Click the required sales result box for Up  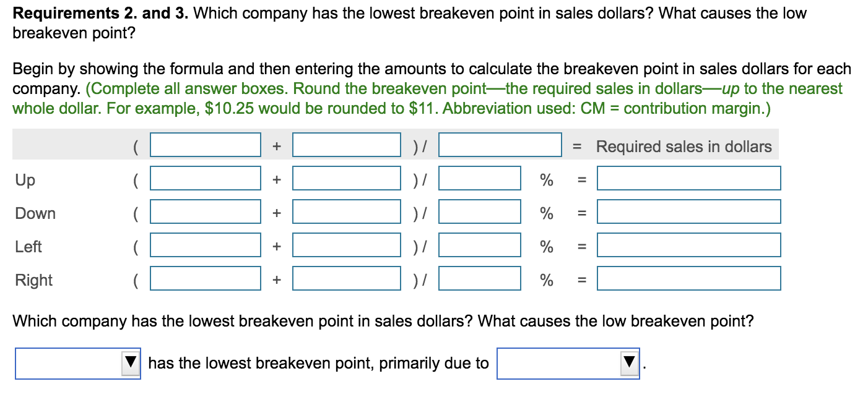pyautogui.click(x=688, y=178)
